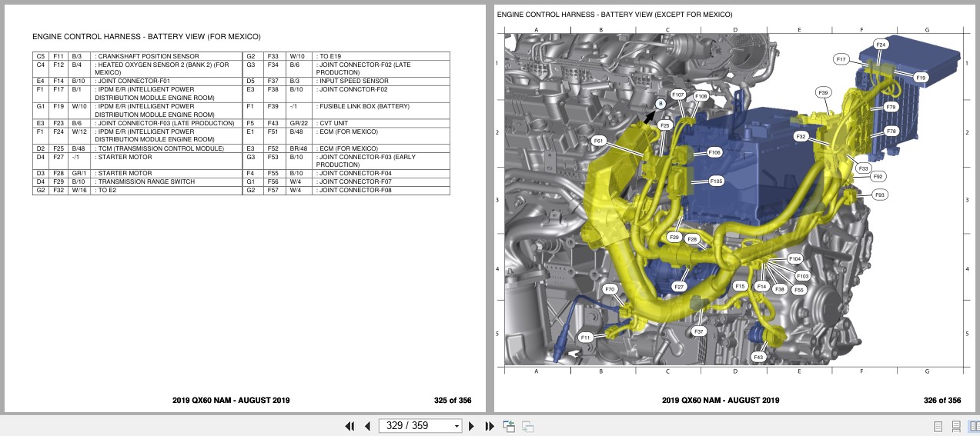The width and height of the screenshot is (980, 436).
Task: Click the go to previous view icon
Action: tap(509, 426)
